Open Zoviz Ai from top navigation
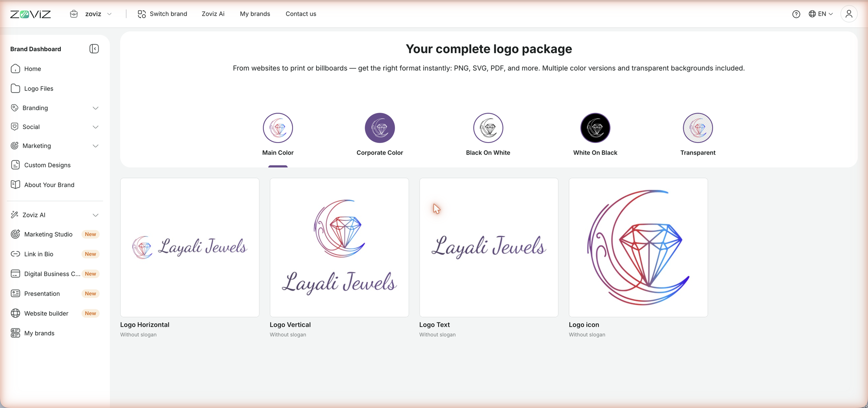 tap(213, 14)
